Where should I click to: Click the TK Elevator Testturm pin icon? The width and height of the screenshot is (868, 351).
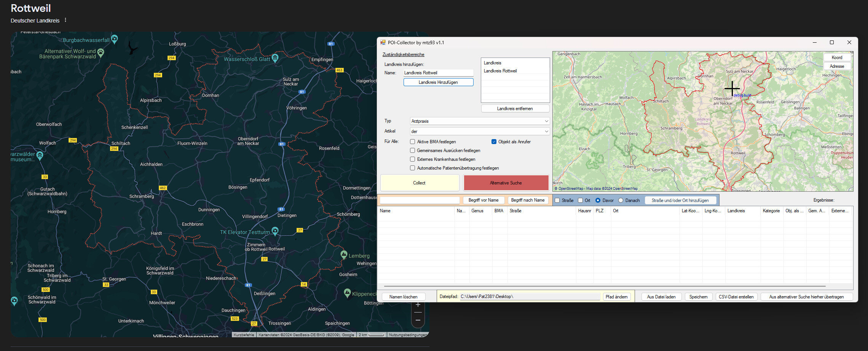tap(275, 231)
